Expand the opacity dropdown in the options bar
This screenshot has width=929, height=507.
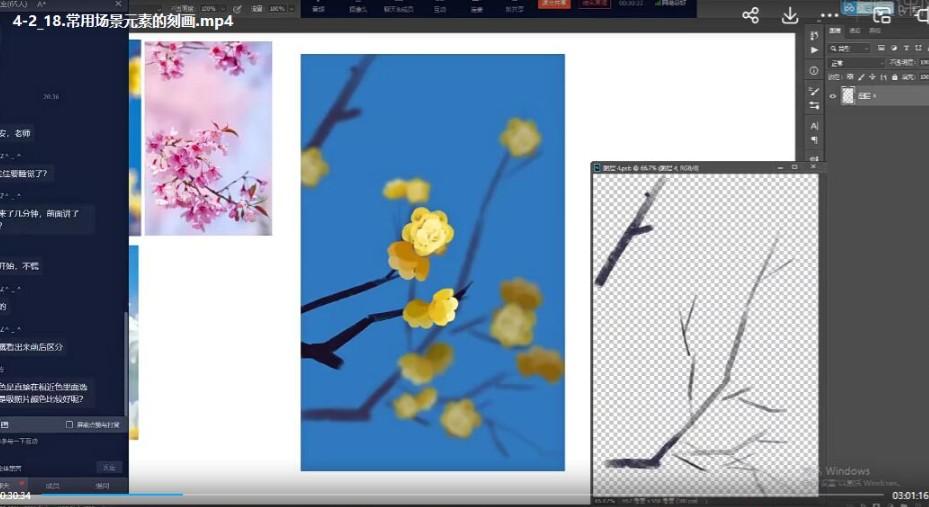[220, 9]
